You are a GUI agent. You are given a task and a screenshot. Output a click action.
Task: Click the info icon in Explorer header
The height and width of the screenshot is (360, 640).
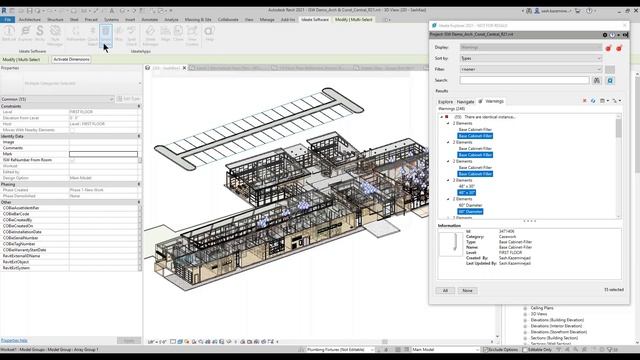point(612,35)
